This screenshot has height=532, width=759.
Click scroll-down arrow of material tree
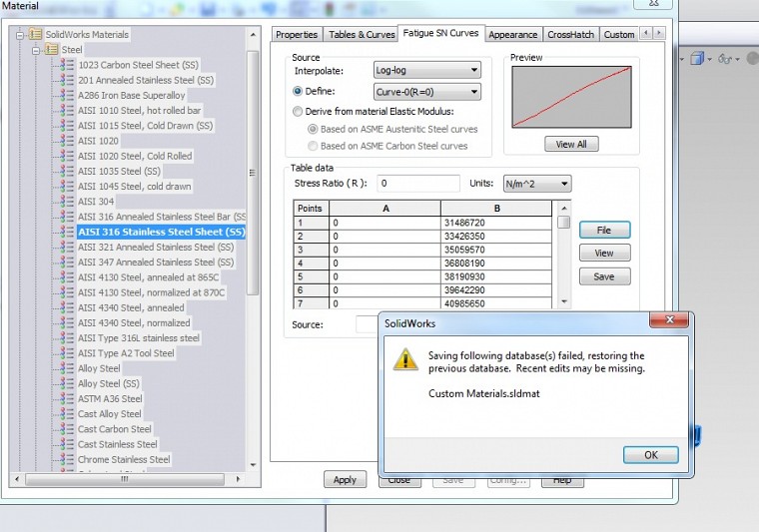(253, 465)
